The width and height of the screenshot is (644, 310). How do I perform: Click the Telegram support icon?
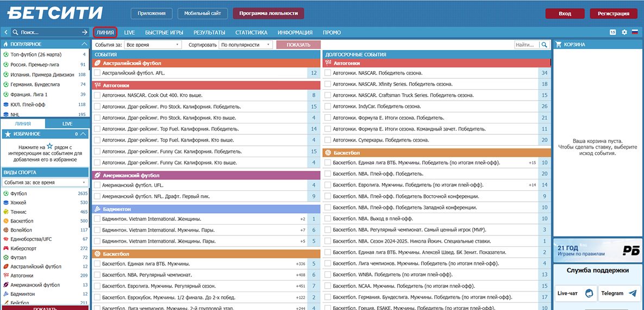[632, 293]
